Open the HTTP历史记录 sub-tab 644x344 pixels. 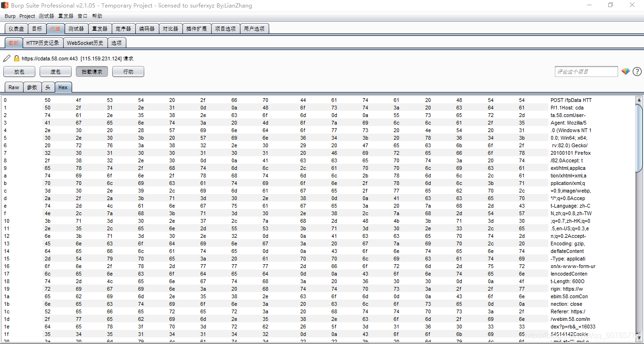(x=42, y=43)
